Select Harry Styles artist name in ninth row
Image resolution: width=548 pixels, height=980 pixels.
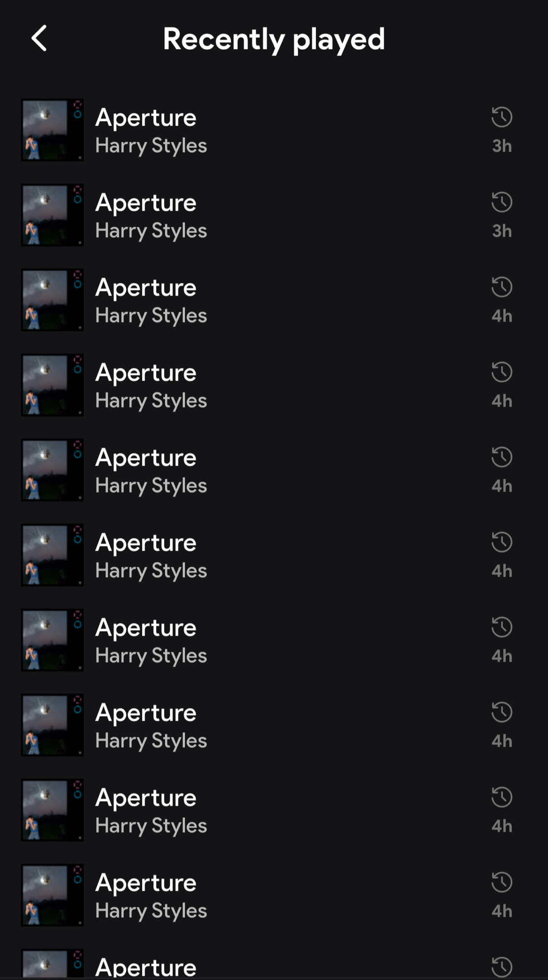click(x=151, y=826)
